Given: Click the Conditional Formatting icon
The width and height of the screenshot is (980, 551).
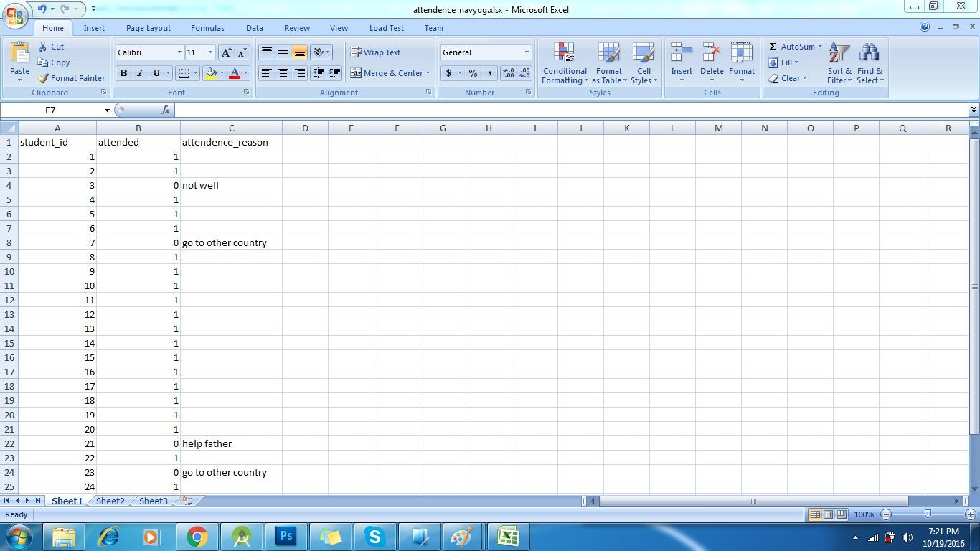Looking at the screenshot, I should click(565, 53).
